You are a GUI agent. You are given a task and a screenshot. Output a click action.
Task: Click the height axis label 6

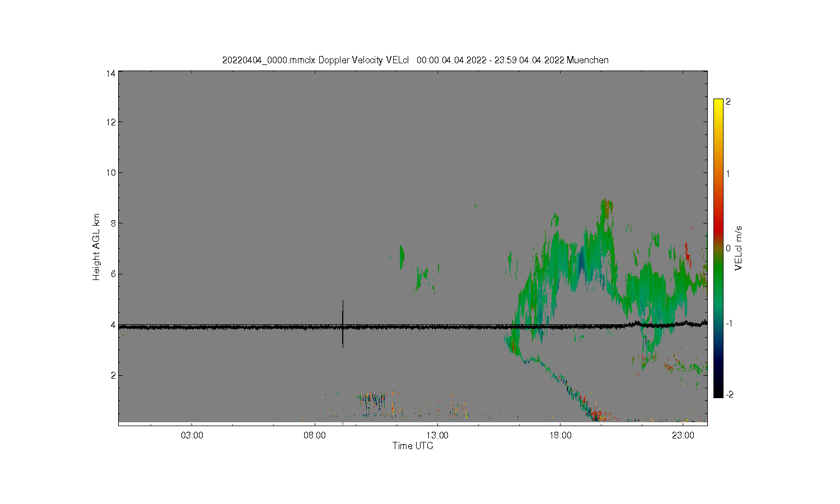[113, 274]
